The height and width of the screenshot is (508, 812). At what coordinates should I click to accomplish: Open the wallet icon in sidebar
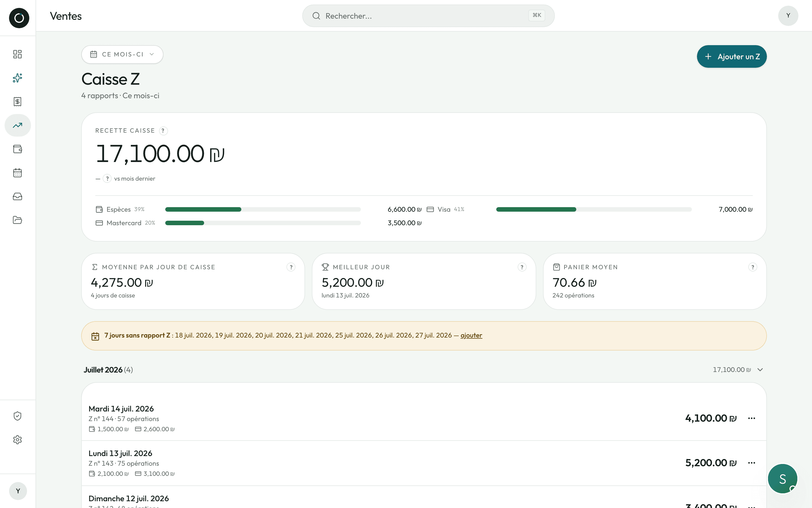click(x=17, y=149)
